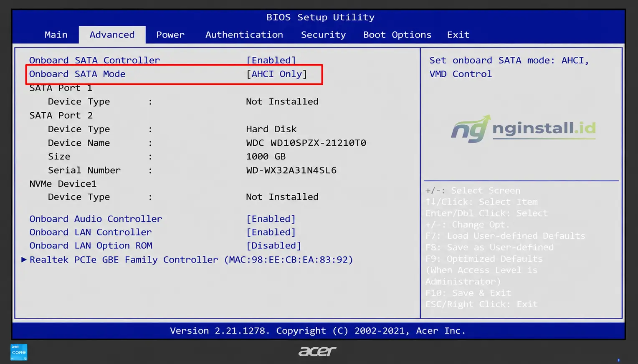Click the F9: Optimized Defaults hint
Screen dimensions: 638x364
(484, 259)
